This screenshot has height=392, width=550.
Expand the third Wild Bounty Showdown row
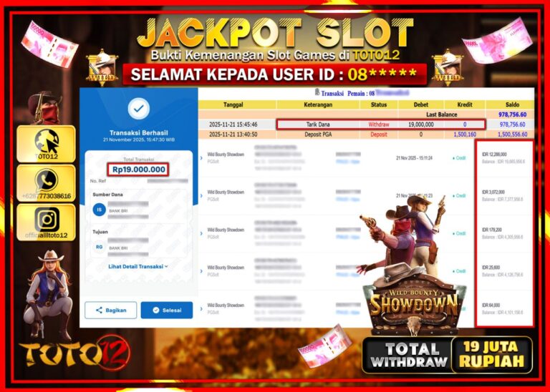pos(201,233)
